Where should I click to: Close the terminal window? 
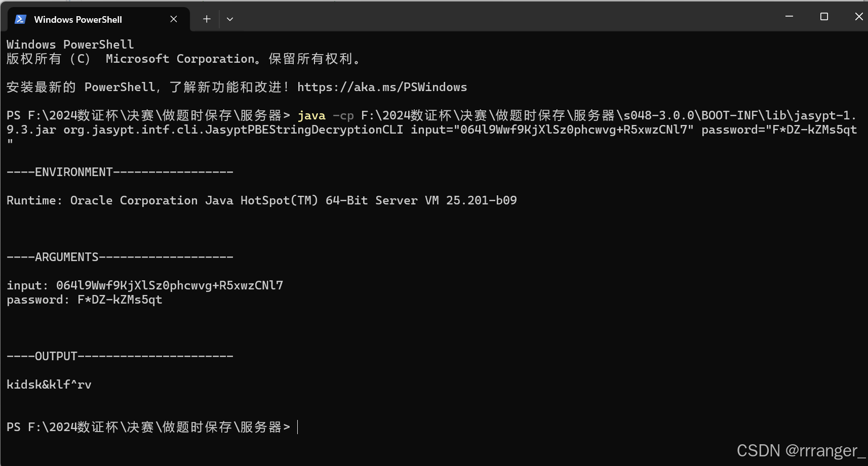(x=858, y=16)
